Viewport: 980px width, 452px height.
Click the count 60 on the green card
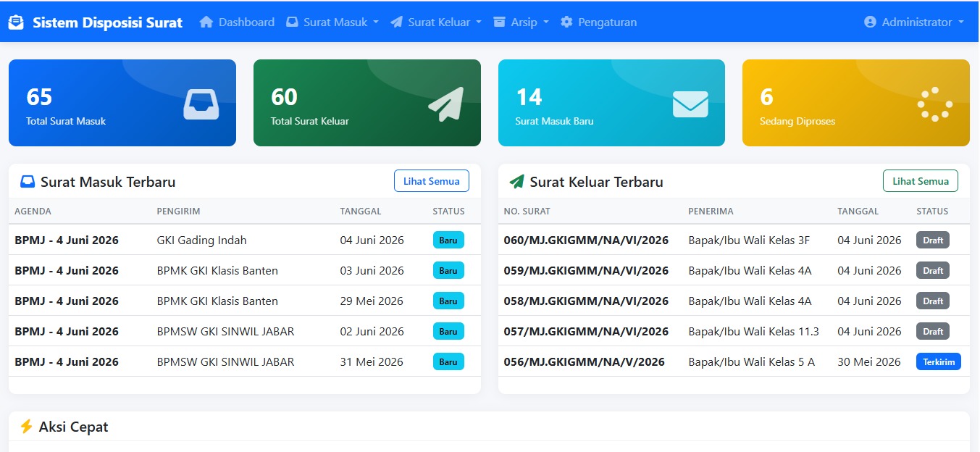point(285,97)
